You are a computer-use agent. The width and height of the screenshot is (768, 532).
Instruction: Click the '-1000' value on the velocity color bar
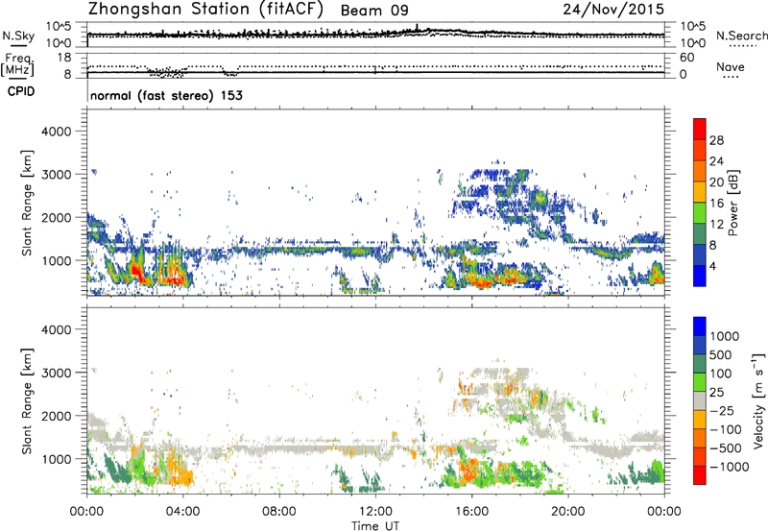coord(730,467)
